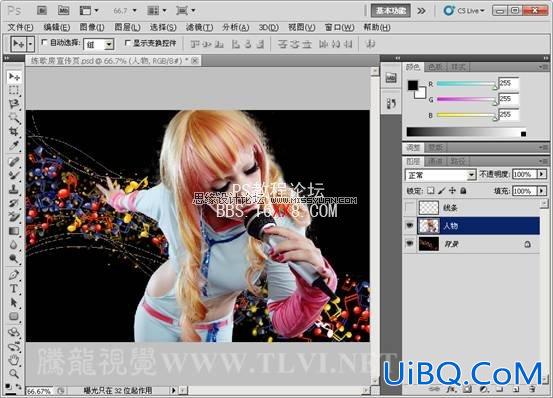This screenshot has height=398, width=553.
Task: Click the auto-align layers icon
Action: pyautogui.click(x=370, y=44)
